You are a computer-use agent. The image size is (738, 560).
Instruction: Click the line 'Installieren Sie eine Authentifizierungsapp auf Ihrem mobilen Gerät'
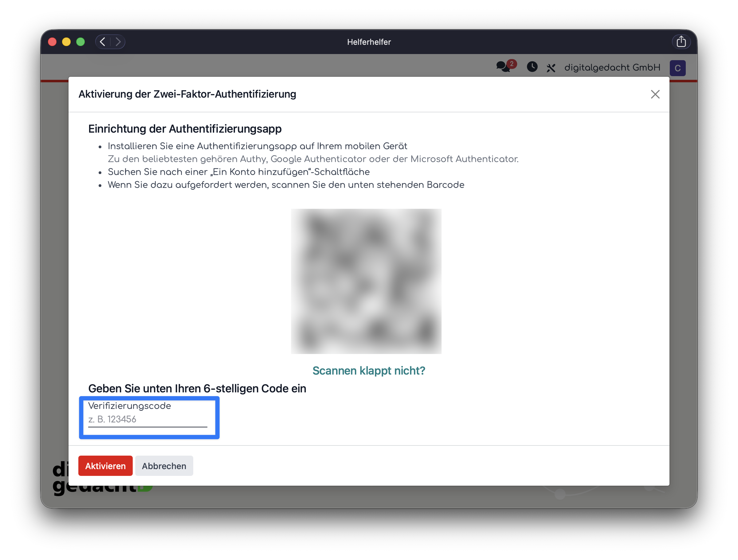(x=257, y=146)
